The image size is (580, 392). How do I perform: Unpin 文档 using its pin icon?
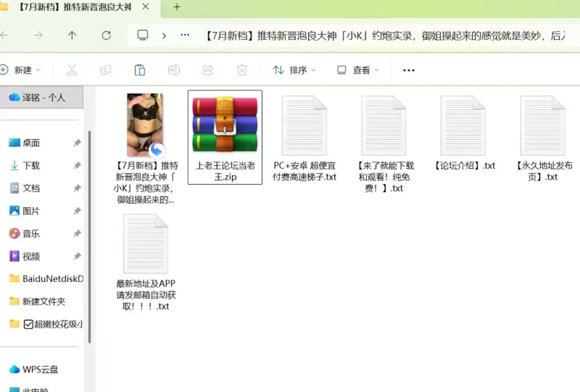(77, 188)
